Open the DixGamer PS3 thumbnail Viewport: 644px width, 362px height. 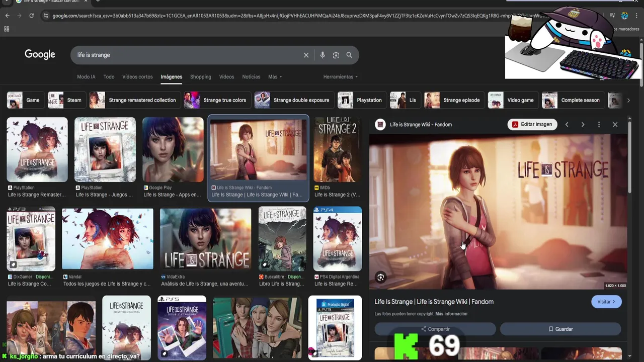coord(31,239)
